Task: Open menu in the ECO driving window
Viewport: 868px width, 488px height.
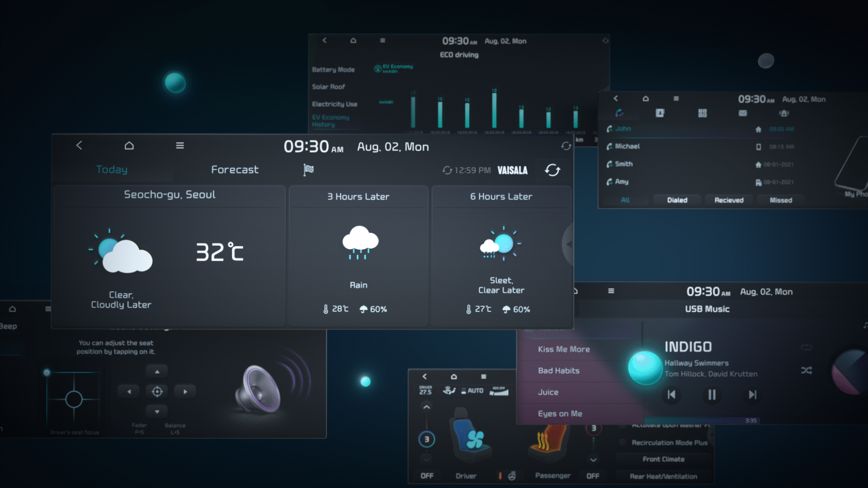Action: click(382, 40)
